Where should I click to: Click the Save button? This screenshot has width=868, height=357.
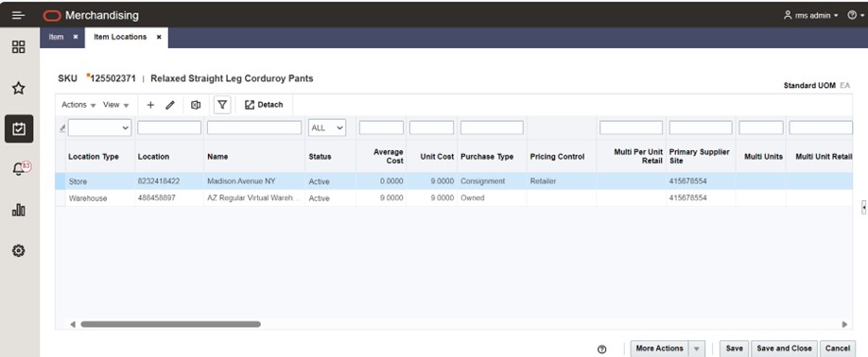tap(734, 348)
